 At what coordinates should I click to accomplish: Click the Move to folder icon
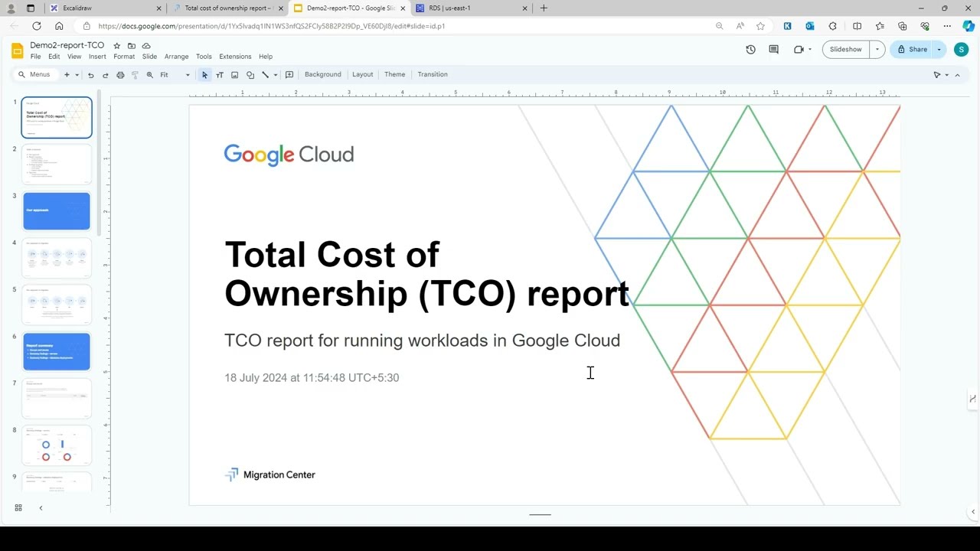pos(132,46)
